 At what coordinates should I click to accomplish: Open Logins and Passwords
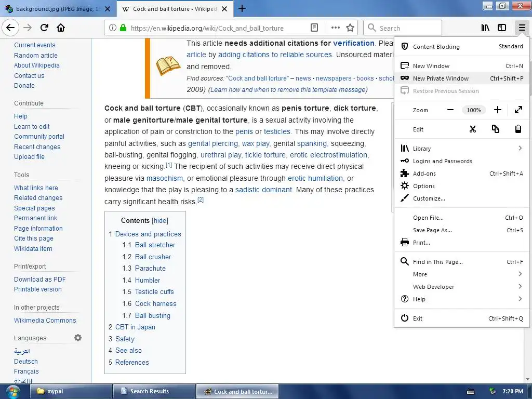tap(462, 161)
